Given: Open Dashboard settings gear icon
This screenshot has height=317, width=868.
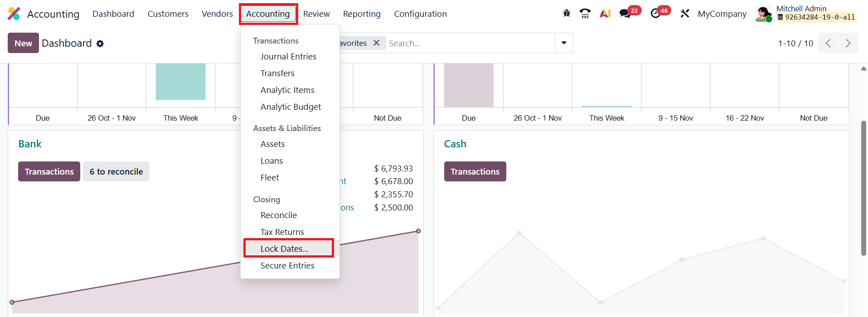Looking at the screenshot, I should [x=100, y=44].
